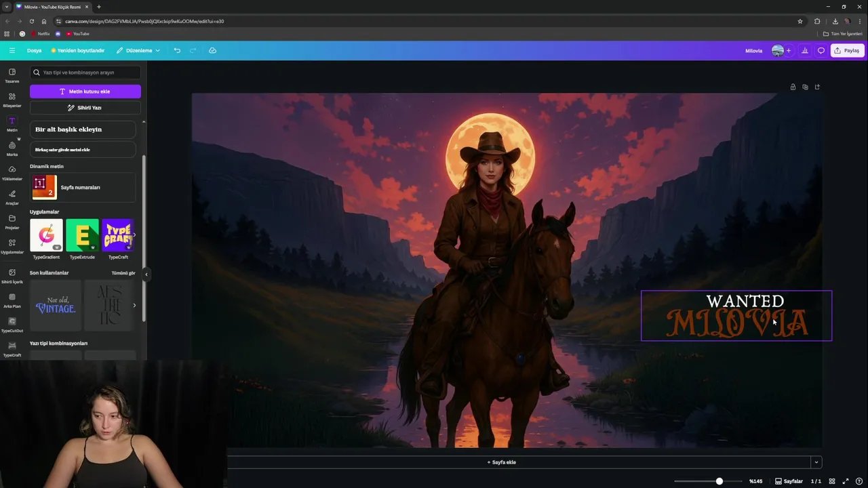Open the Bileşenler sidebar panel
868x488 pixels.
12,100
